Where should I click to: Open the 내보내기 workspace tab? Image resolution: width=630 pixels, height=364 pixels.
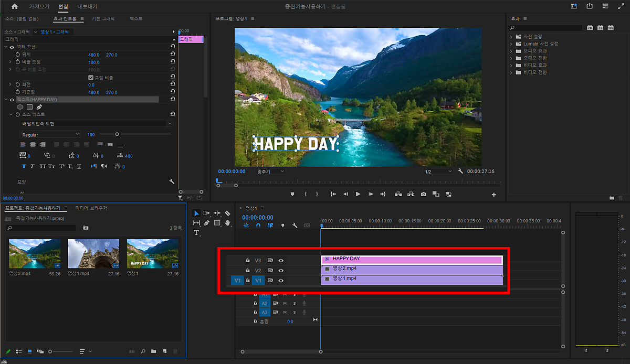click(x=87, y=6)
